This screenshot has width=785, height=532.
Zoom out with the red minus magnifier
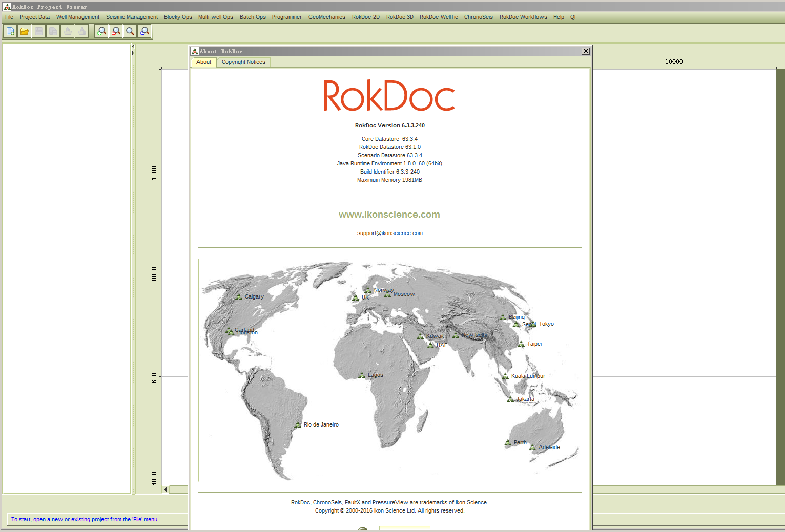click(x=116, y=31)
